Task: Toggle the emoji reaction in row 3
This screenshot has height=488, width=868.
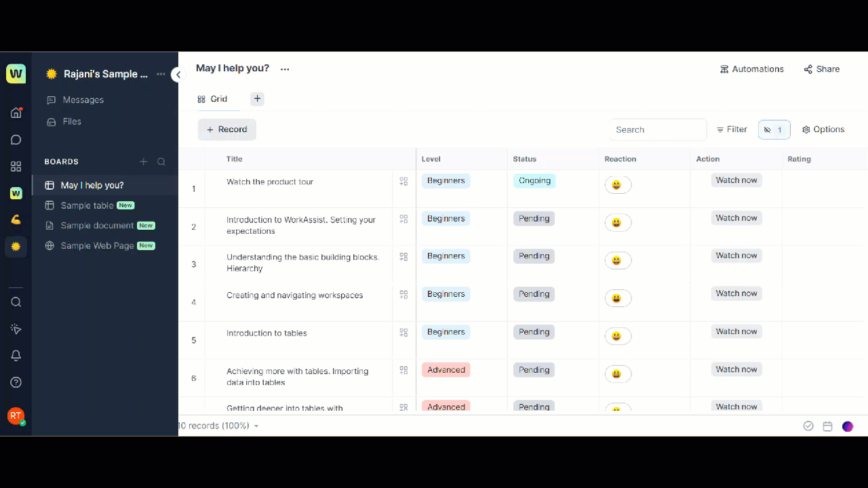Action: click(617, 260)
